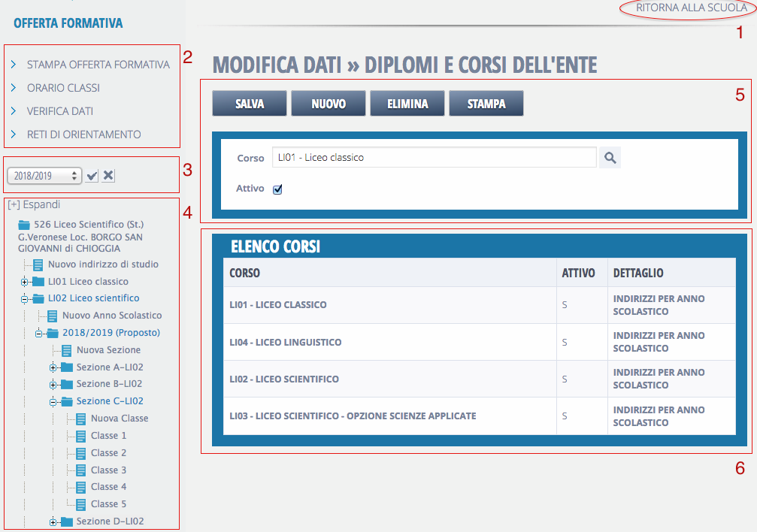This screenshot has height=532, width=757.
Task: Click the 526 Liceo Scientifico folder icon
Action: click(24, 225)
